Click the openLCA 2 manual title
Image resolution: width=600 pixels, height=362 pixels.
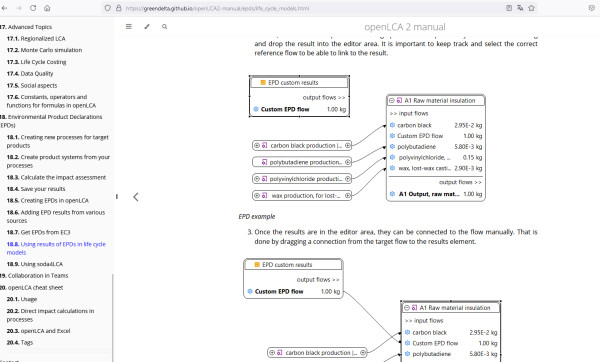405,27
